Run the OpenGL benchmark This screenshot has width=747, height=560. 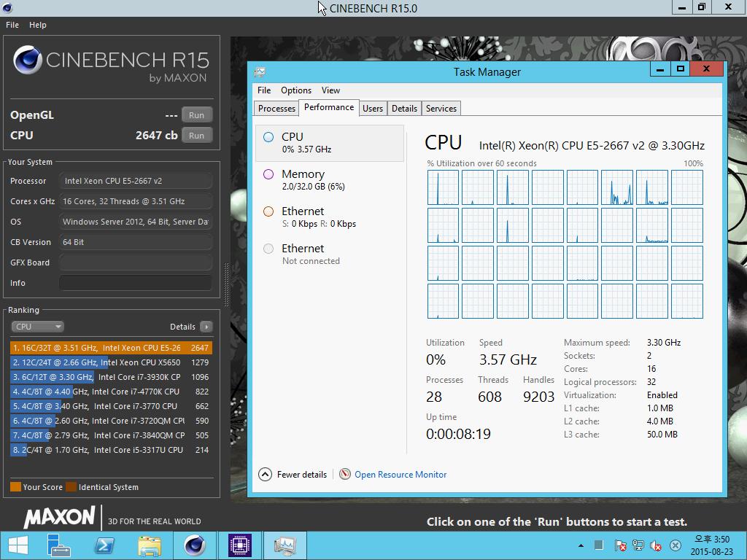pos(197,114)
